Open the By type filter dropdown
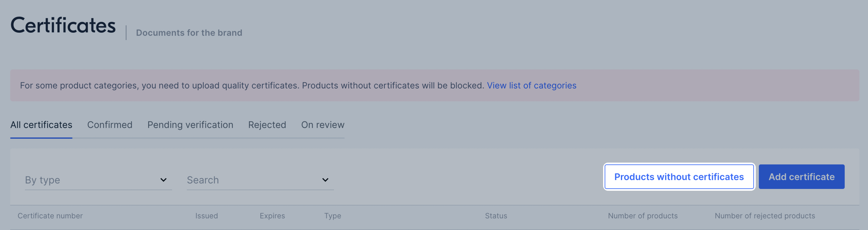 coord(98,180)
